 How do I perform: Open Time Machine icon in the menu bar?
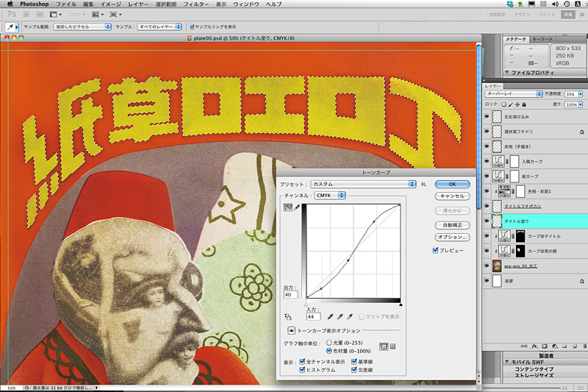(x=566, y=4)
